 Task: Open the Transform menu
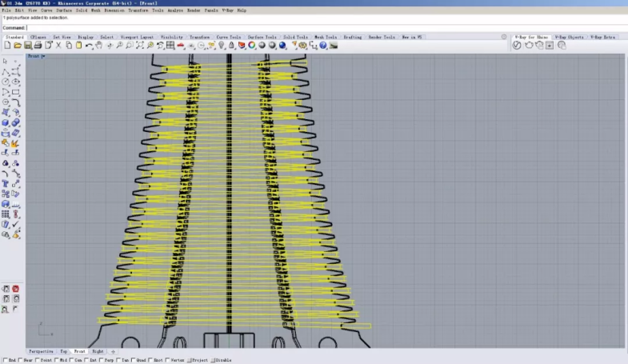click(x=138, y=10)
